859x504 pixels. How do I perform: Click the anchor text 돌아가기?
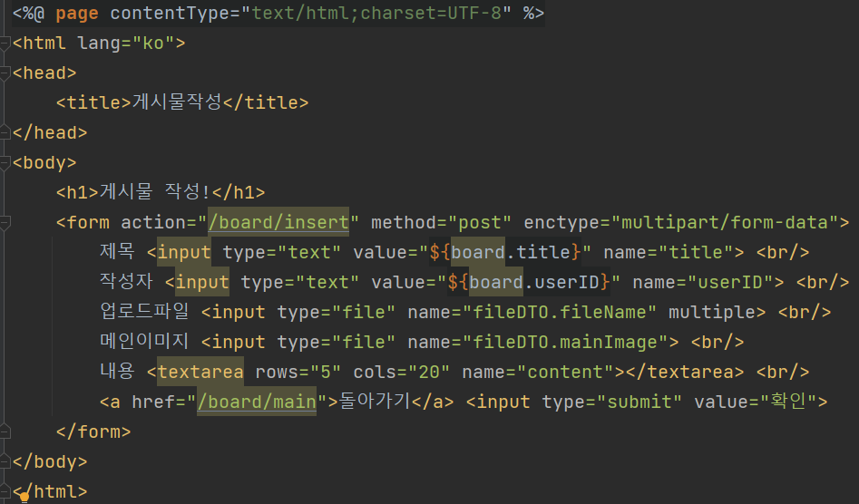(x=376, y=402)
